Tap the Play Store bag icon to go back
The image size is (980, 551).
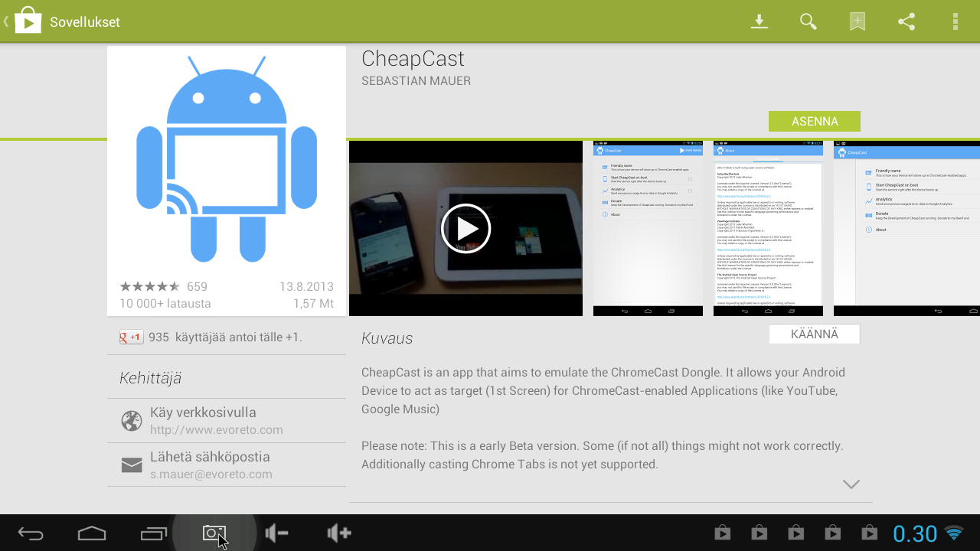27,21
